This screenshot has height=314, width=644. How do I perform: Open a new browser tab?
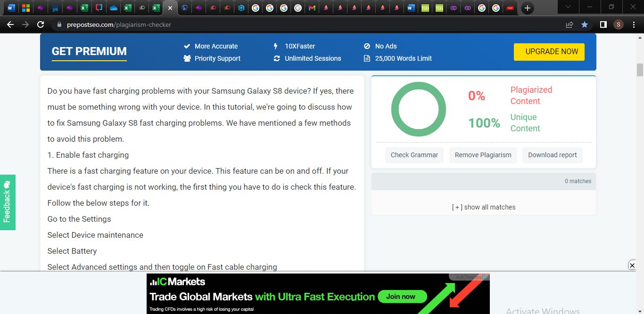pos(528,8)
